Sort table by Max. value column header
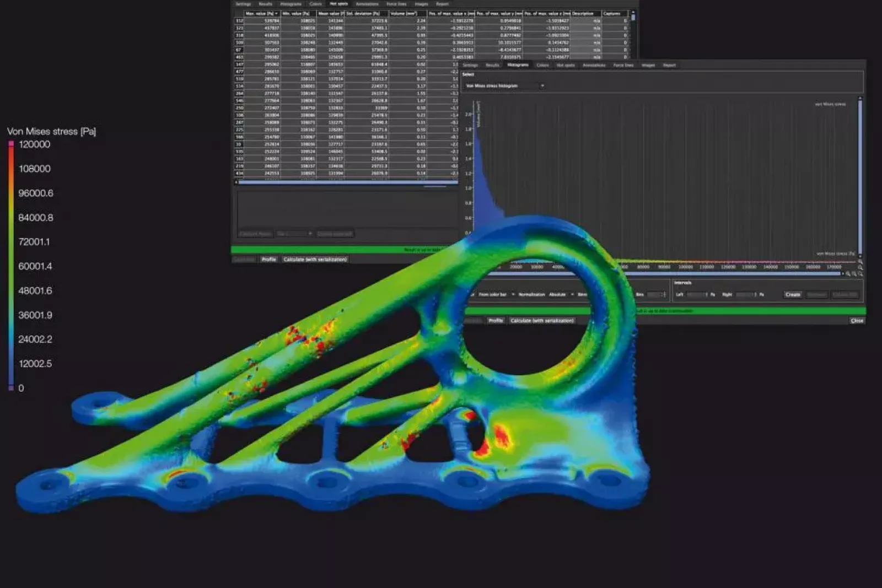This screenshot has height=588, width=882. (261, 13)
